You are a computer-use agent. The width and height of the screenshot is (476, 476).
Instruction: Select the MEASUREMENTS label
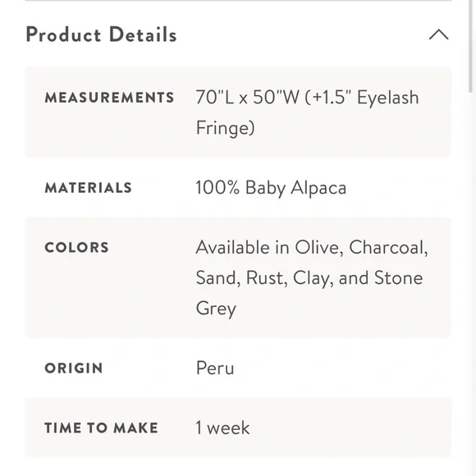click(x=109, y=98)
